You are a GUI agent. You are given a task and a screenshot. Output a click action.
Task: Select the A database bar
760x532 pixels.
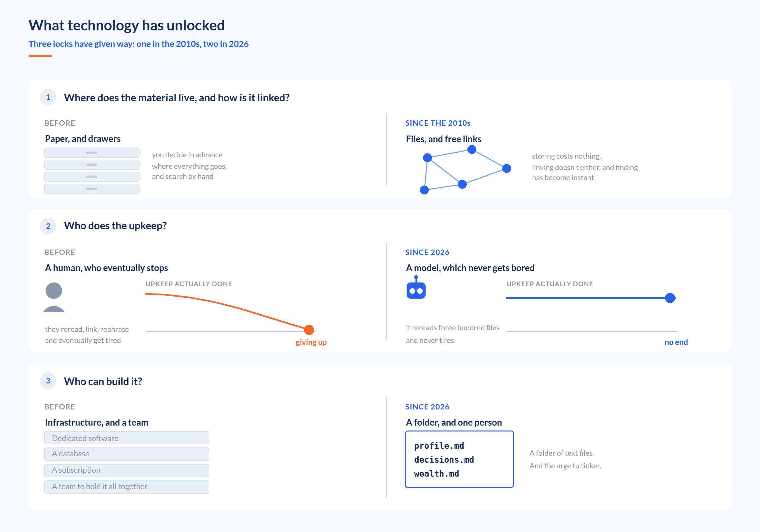[x=126, y=454]
